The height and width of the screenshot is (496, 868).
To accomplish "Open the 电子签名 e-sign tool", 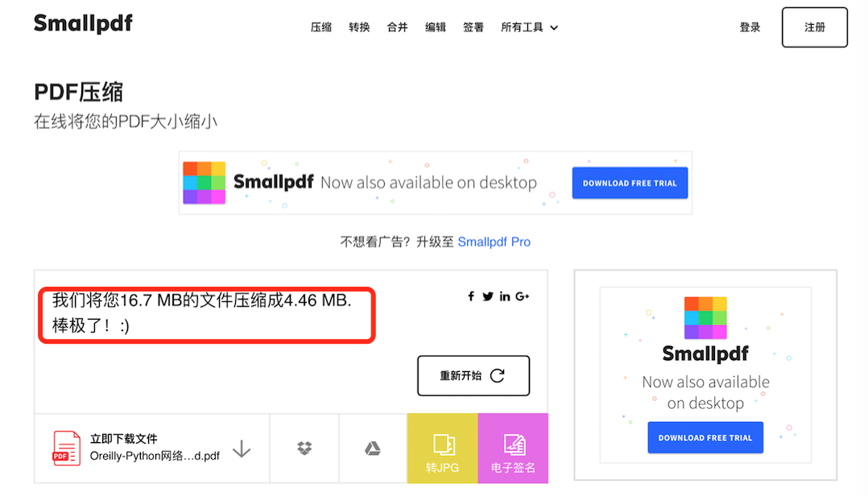I will coord(512,448).
